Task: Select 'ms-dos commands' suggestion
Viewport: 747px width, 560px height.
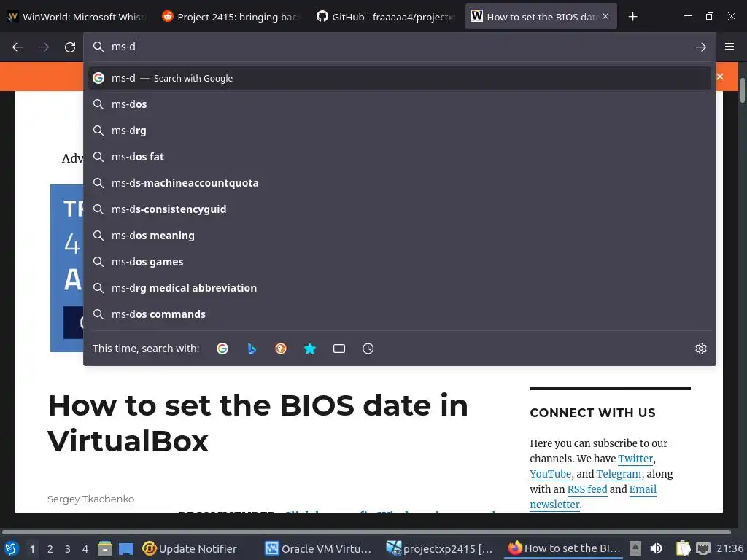Action: pos(399,314)
